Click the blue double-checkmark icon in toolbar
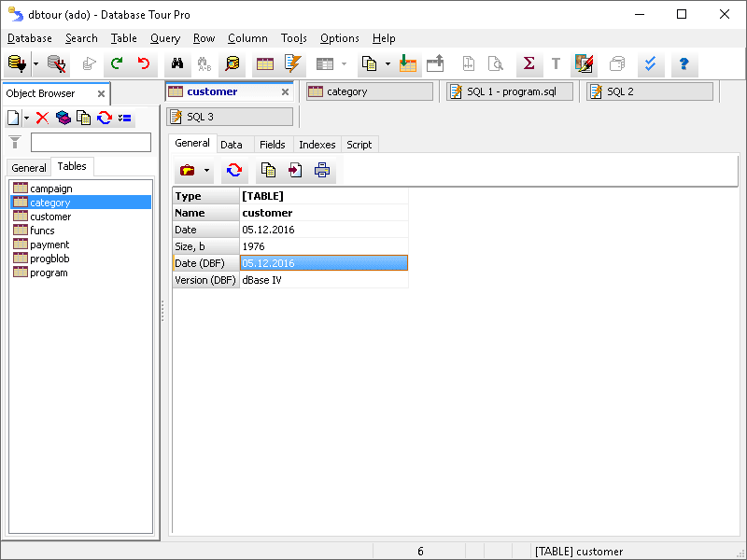 point(651,64)
